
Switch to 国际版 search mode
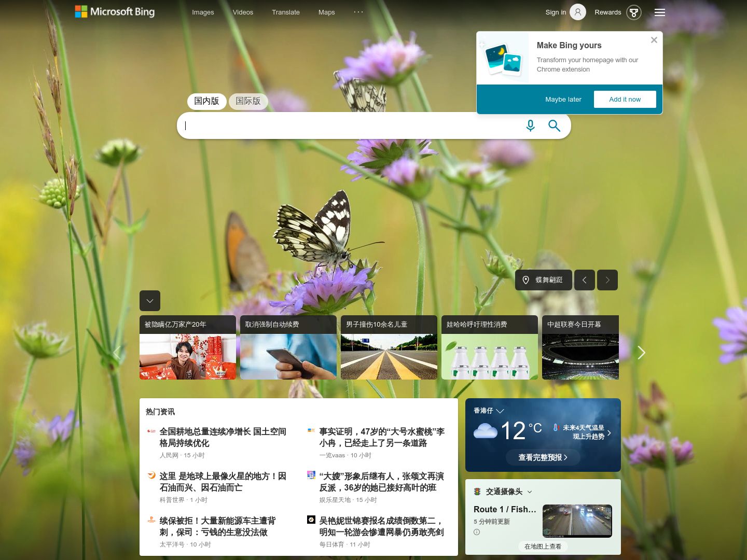(248, 101)
